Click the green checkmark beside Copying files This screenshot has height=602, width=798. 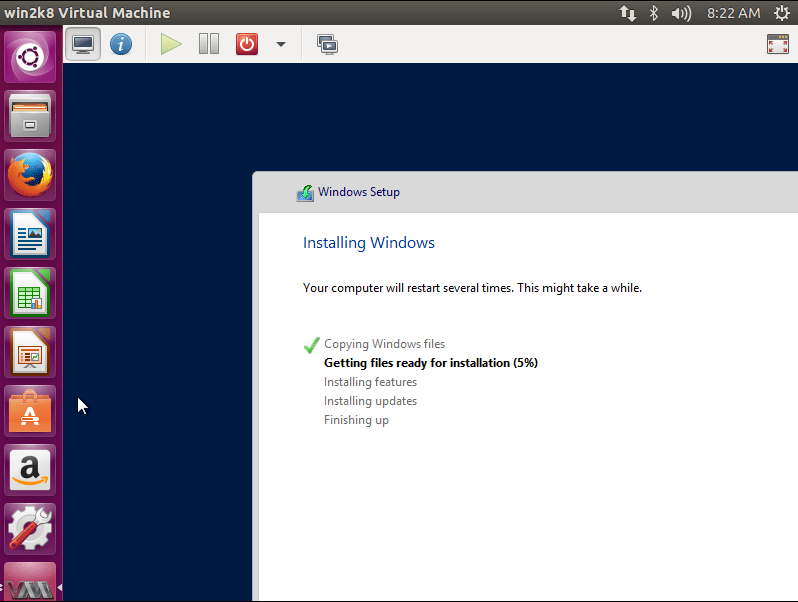[x=311, y=345]
